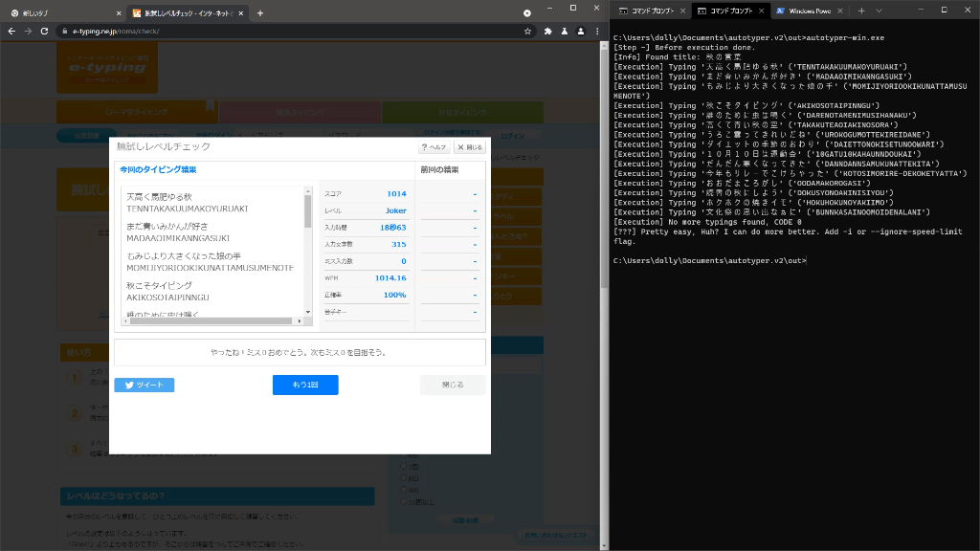Go back to the previous page

coord(11,31)
